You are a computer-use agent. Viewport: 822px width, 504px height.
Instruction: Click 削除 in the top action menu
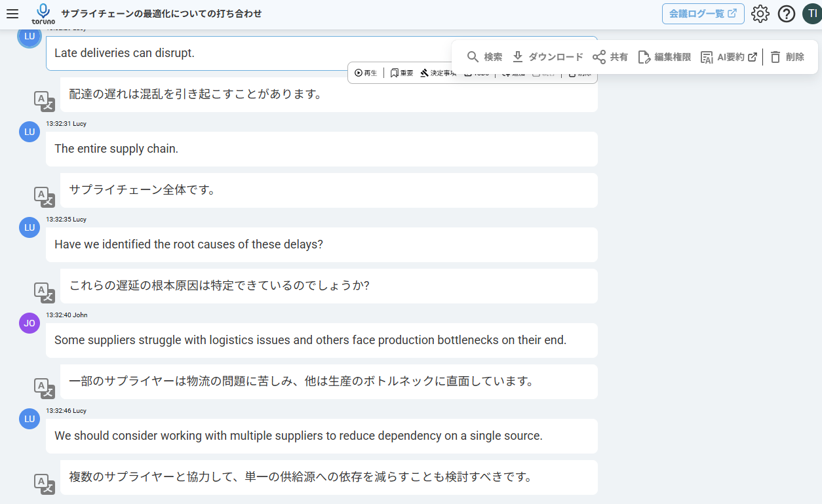[x=787, y=57]
